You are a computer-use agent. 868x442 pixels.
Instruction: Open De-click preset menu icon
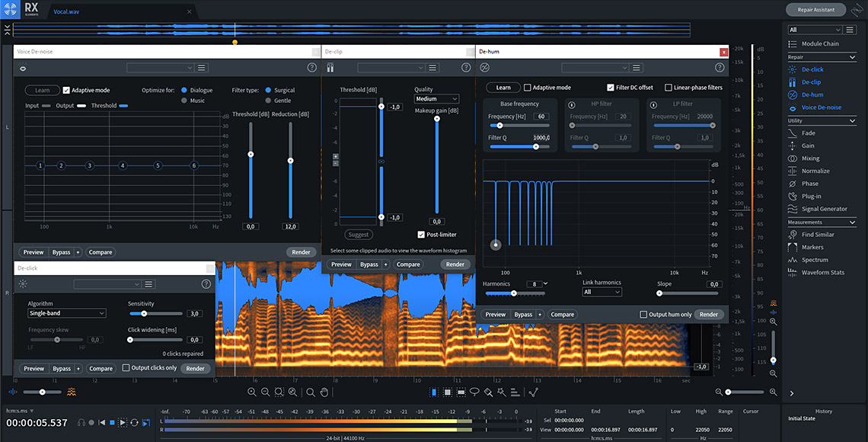click(148, 284)
